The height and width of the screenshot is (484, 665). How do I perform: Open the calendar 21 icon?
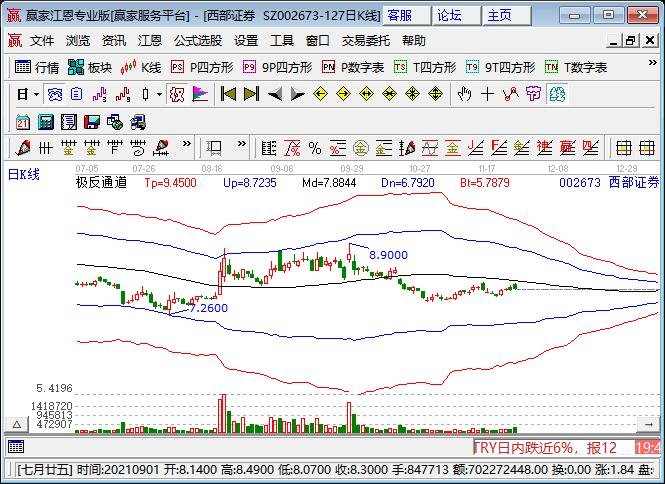pyautogui.click(x=23, y=122)
